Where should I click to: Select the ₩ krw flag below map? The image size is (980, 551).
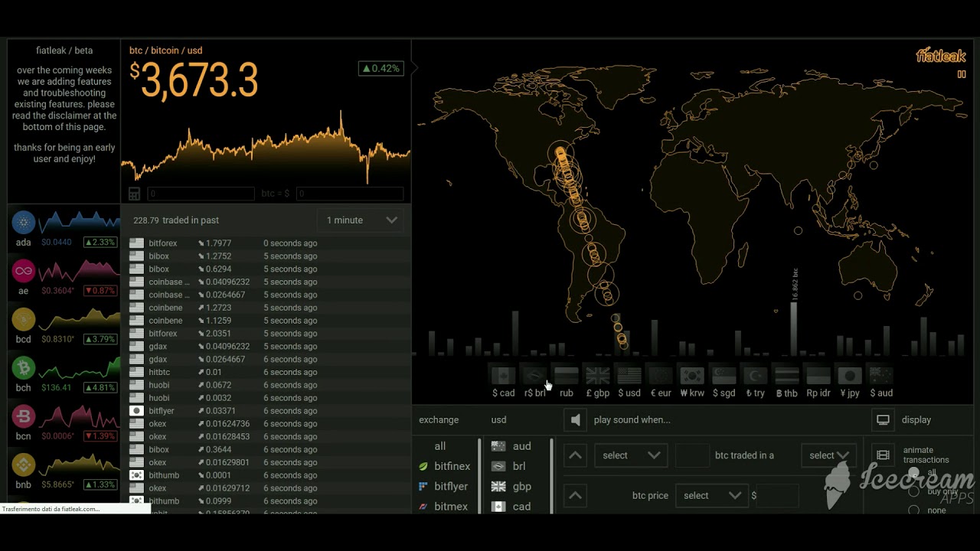pos(692,376)
